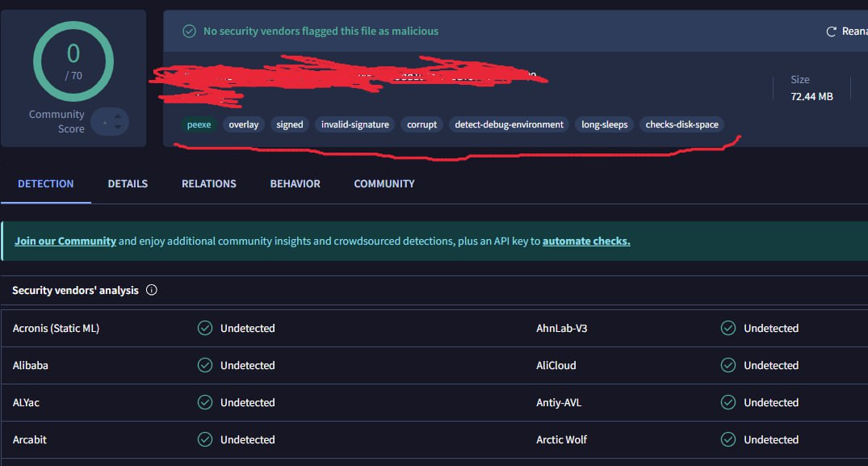868x466 pixels.
Task: Click the Antiy-AVL undetected check icon
Action: (x=728, y=402)
